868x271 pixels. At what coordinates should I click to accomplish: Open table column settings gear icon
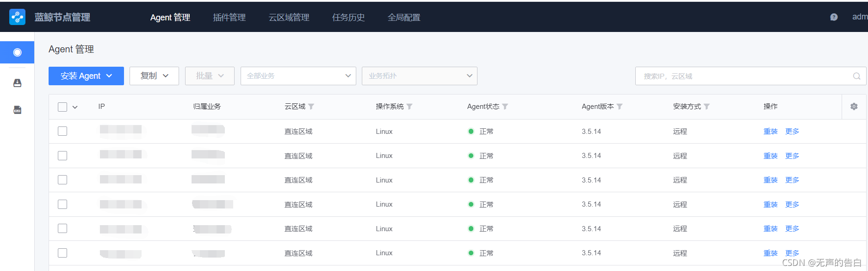854,107
